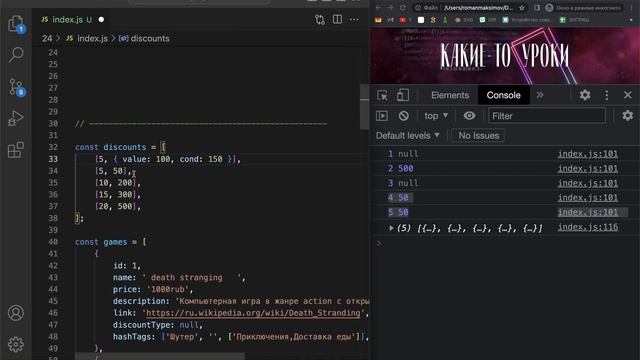Click the editor vertical scrollbar thumb

(364, 107)
